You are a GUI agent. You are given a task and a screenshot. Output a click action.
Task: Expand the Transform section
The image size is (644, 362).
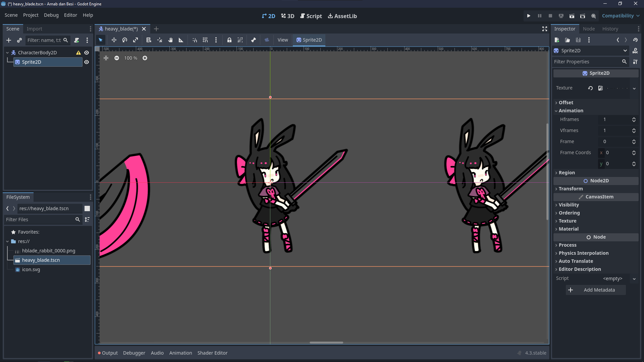[596, 189]
